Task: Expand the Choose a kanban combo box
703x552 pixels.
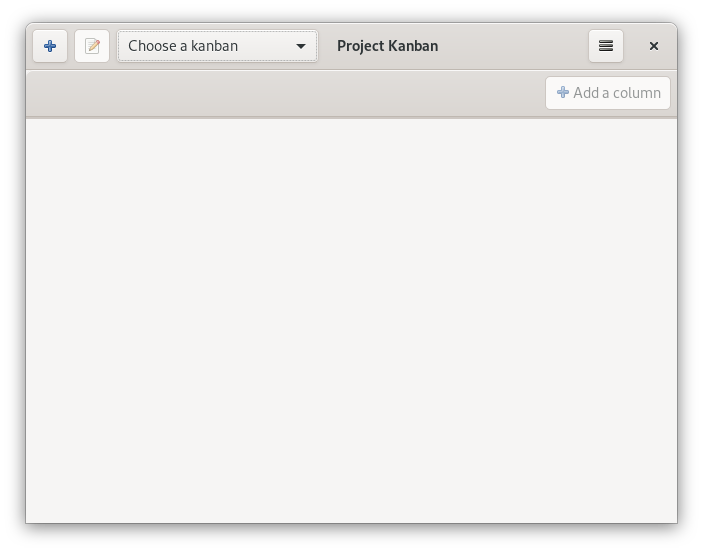Action: pos(217,46)
